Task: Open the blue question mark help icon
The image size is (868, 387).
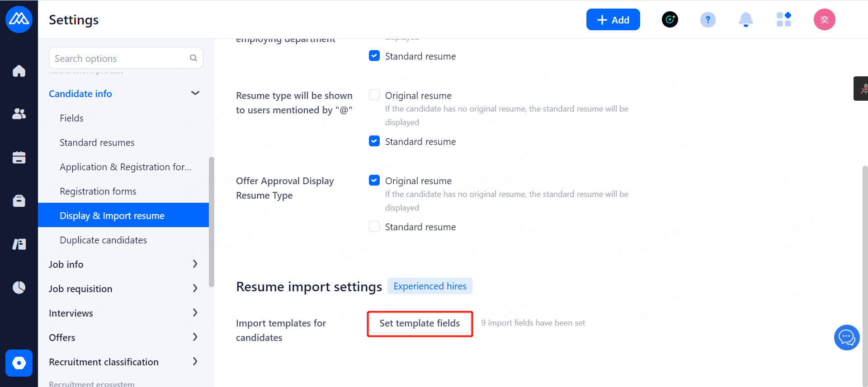Action: pyautogui.click(x=708, y=19)
